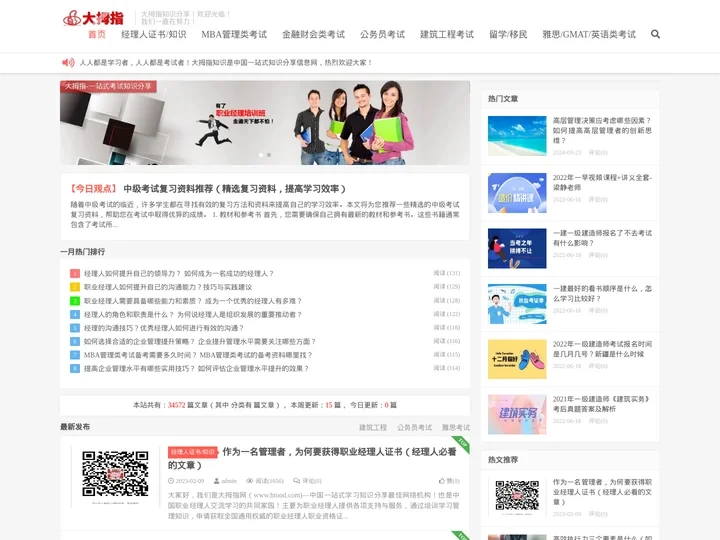Click the 阅读(131) read count
The image size is (720, 540).
point(447,273)
